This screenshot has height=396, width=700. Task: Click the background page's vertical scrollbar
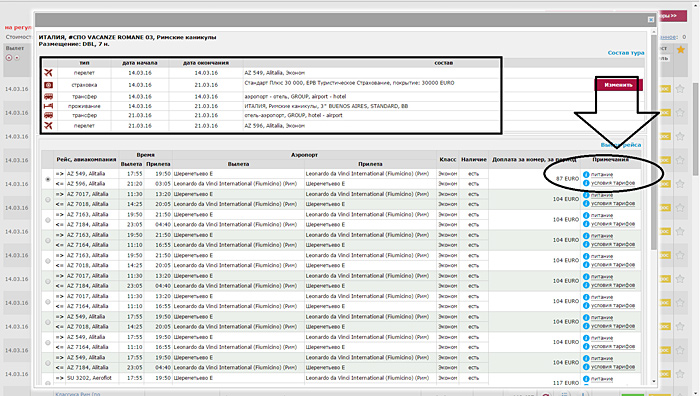pyautogui.click(x=696, y=129)
